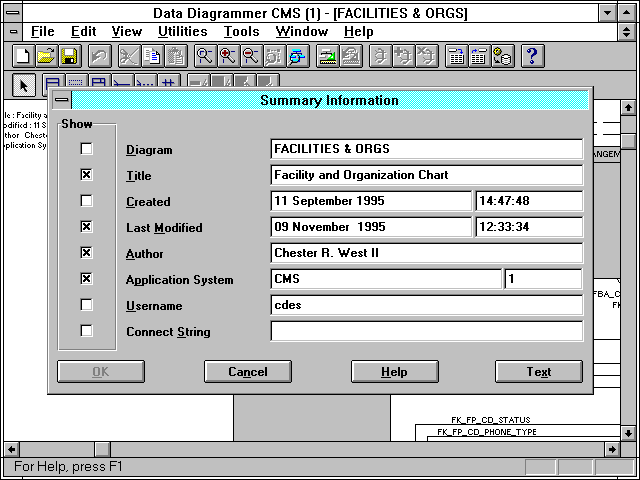Click the Connect String input field
Image resolution: width=640 pixels, height=480 pixels.
pos(426,332)
